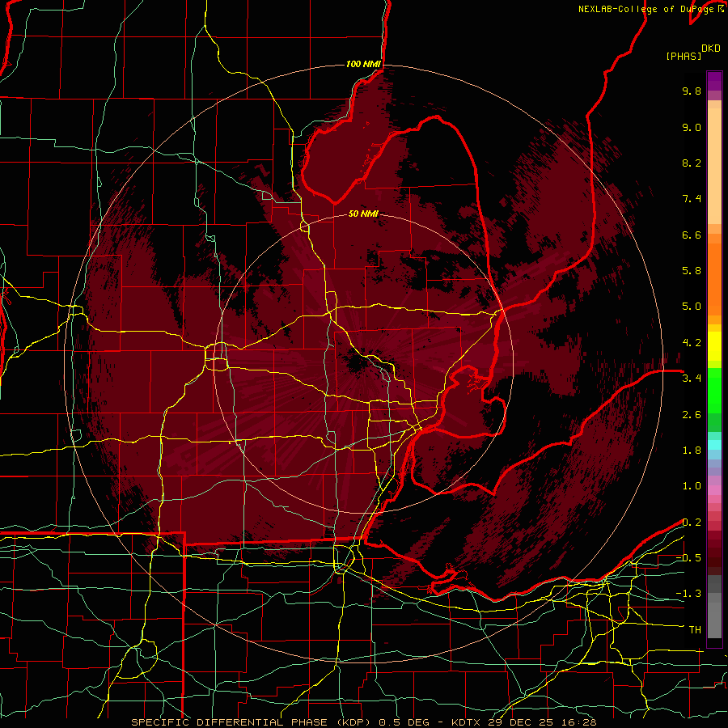Click the 5.0 value on the color scale
The width and height of the screenshot is (728, 728).
692,307
